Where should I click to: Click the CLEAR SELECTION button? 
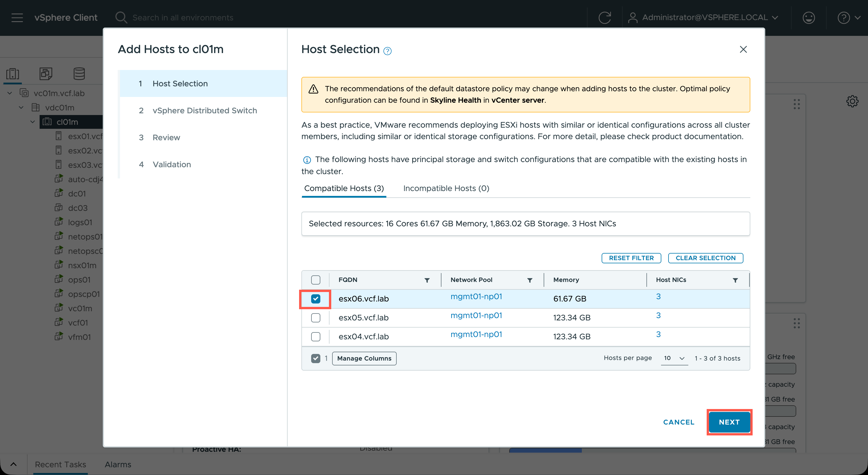click(705, 258)
